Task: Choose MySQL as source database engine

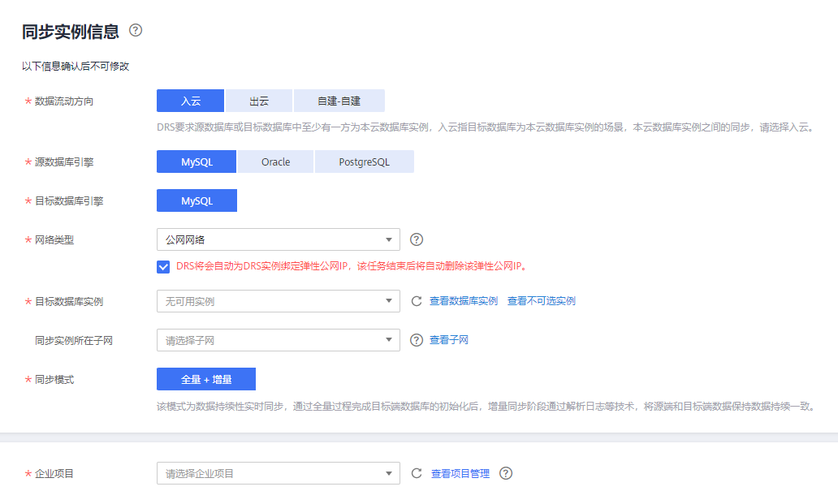Action: coord(197,162)
